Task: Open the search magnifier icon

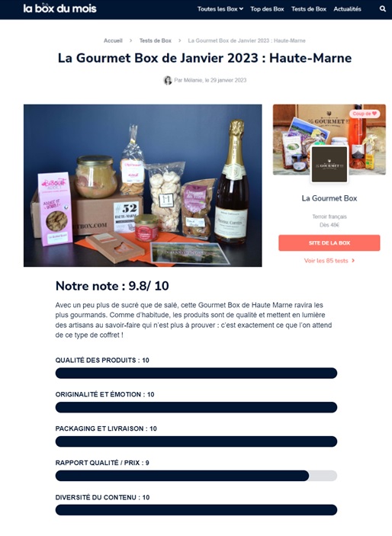Action: 383,9
